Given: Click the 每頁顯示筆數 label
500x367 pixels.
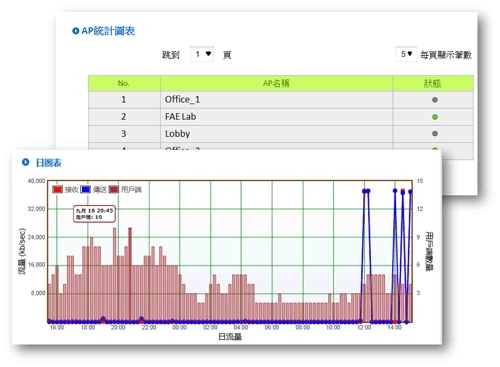Looking at the screenshot, I should coord(446,55).
